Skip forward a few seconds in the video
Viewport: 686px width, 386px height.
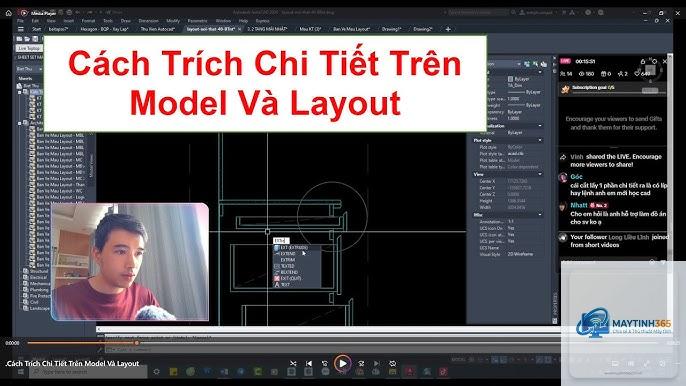point(361,363)
